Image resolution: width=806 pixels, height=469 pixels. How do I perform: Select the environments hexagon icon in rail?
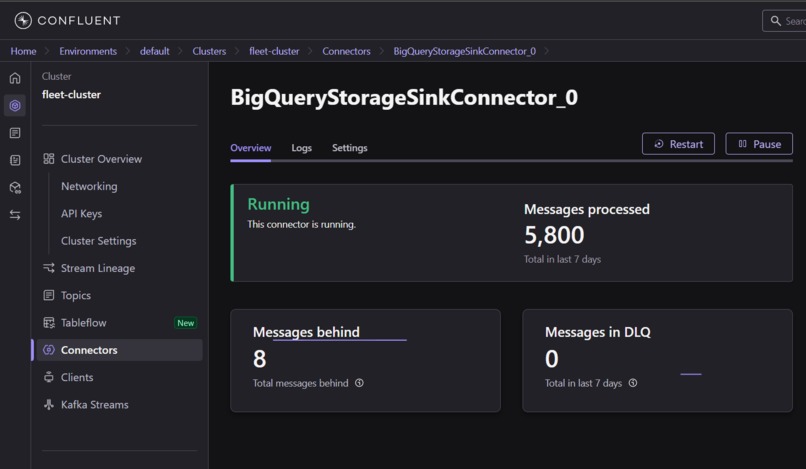(x=15, y=105)
